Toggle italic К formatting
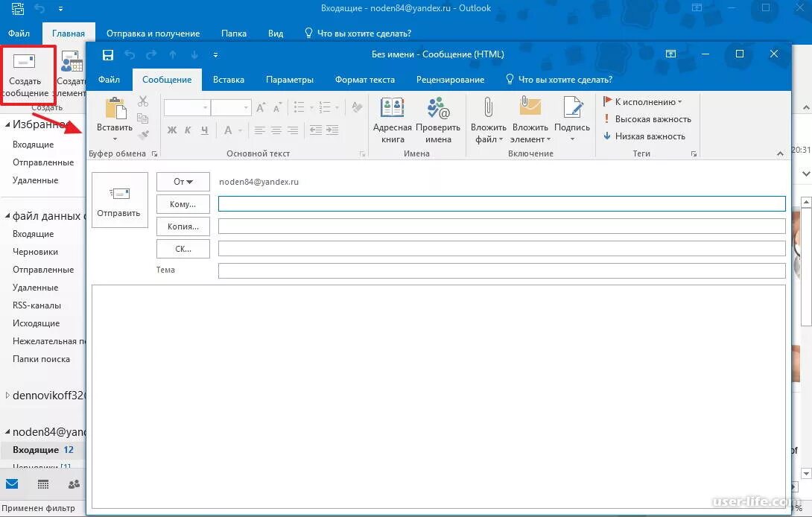Viewport: 812px width, 517px height. (188, 130)
